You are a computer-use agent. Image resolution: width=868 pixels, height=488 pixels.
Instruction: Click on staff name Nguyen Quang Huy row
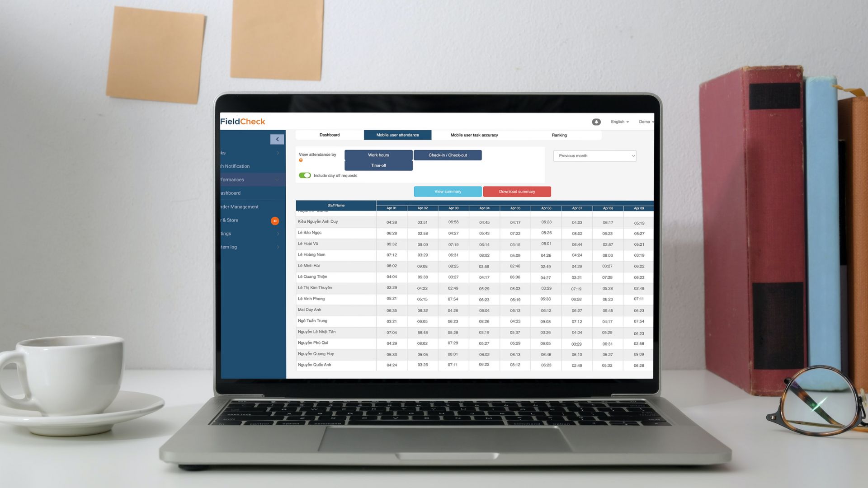[x=316, y=353]
